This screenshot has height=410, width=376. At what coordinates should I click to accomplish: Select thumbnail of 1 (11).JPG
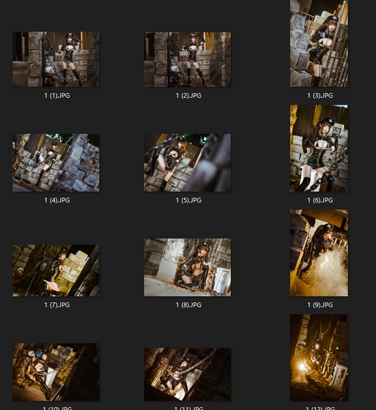[187, 374]
